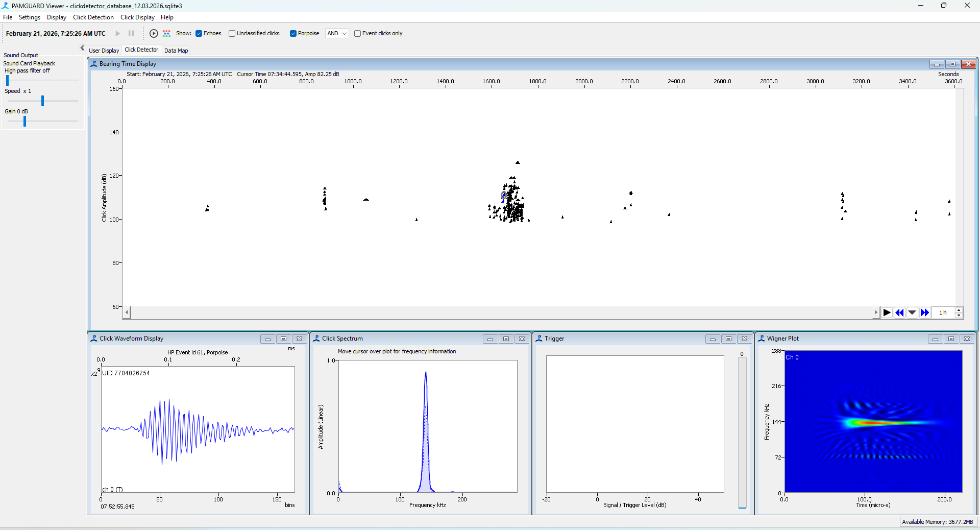Viewport: 980px width, 530px height.
Task: Switch to the User Display tab
Action: pos(104,51)
